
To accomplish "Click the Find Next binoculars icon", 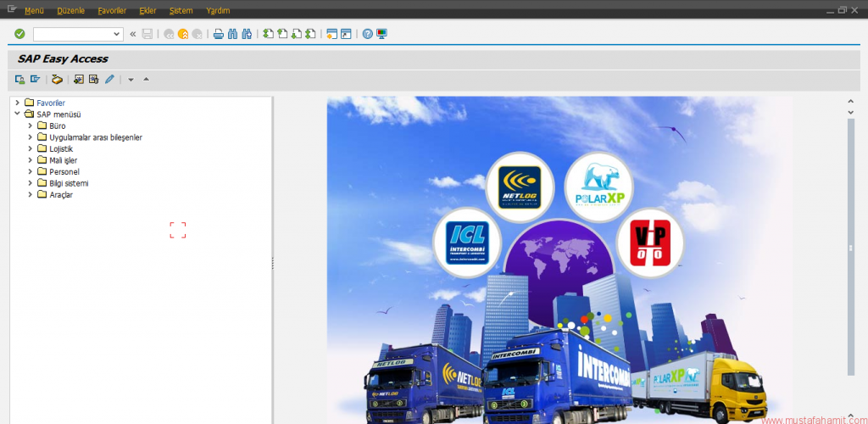I will 247,34.
